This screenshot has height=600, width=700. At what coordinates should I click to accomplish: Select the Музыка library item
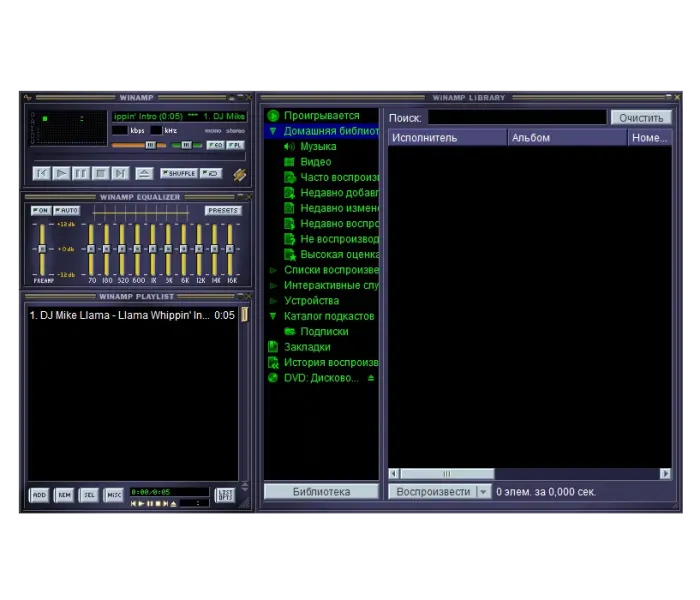click(318, 146)
